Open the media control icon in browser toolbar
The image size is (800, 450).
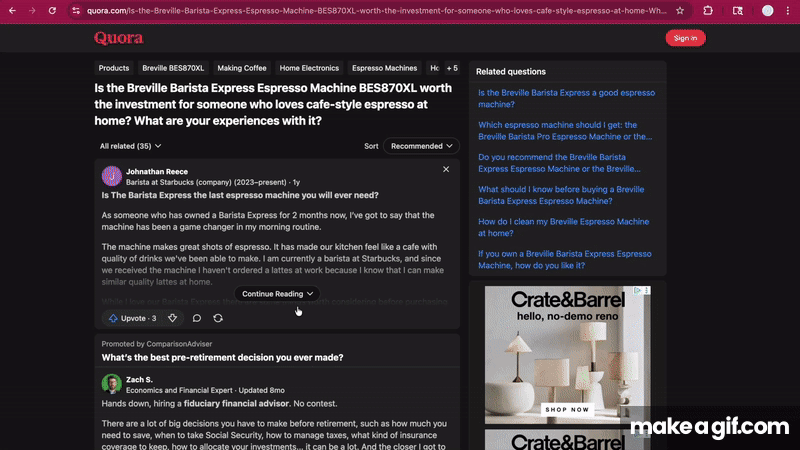pos(738,11)
